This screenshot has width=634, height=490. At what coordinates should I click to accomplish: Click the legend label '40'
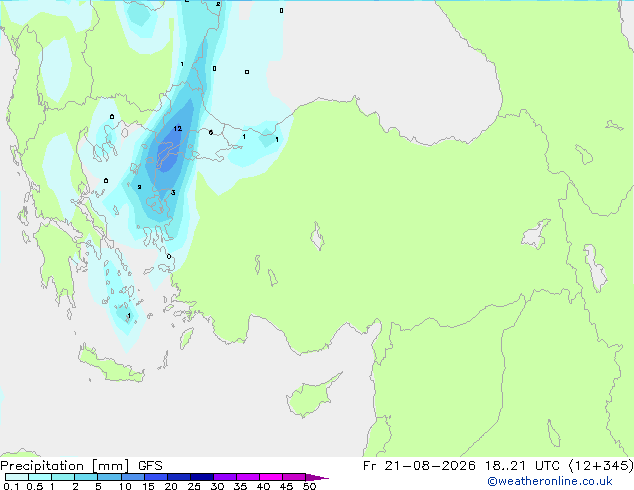pyautogui.click(x=263, y=486)
